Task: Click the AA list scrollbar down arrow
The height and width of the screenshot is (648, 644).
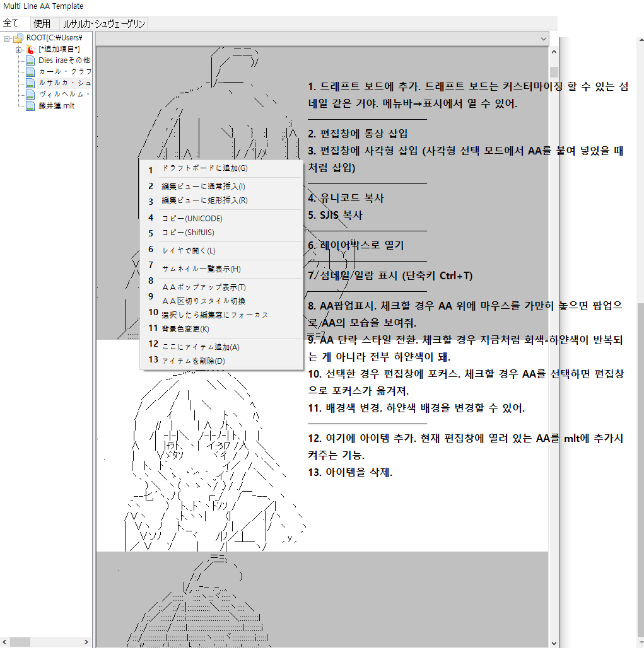Action: point(554,642)
